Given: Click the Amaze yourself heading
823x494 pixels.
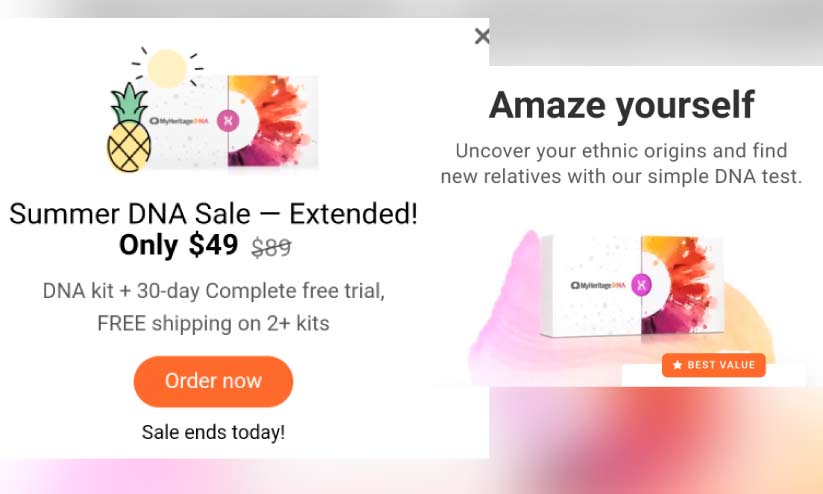Looking at the screenshot, I should (621, 105).
